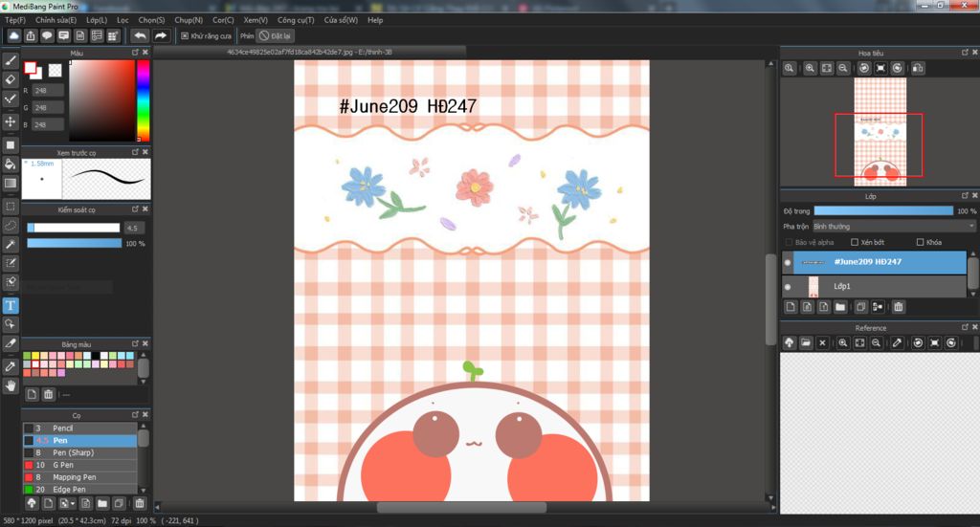Screen dimensions: 980x527
Task: Hide the #June209 HĐ247 layer
Action: point(788,262)
